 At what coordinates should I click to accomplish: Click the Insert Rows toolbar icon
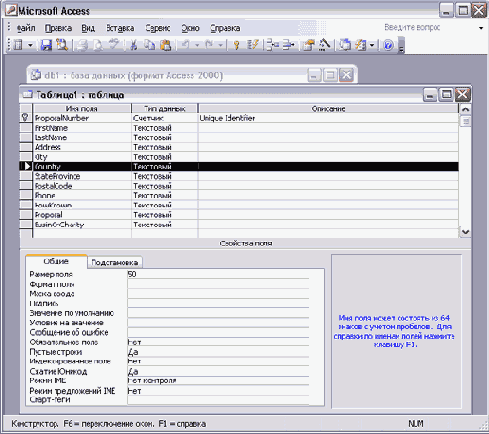point(273,45)
